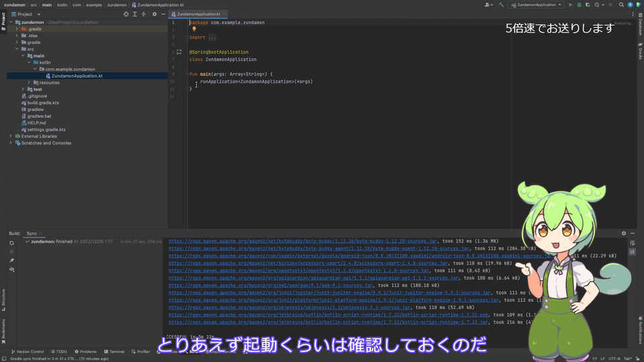Expand the resources folder
The width and height of the screenshot is (644, 362).
point(29,82)
